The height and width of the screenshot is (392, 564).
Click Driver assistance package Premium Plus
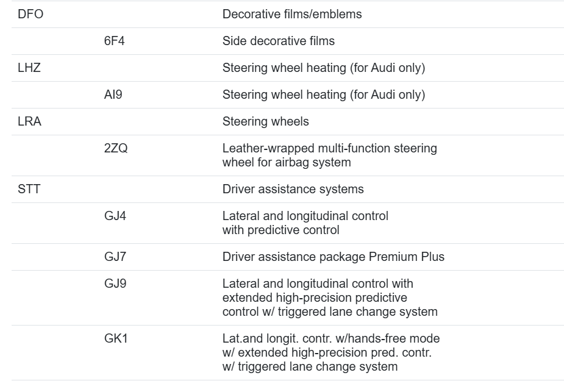(334, 257)
